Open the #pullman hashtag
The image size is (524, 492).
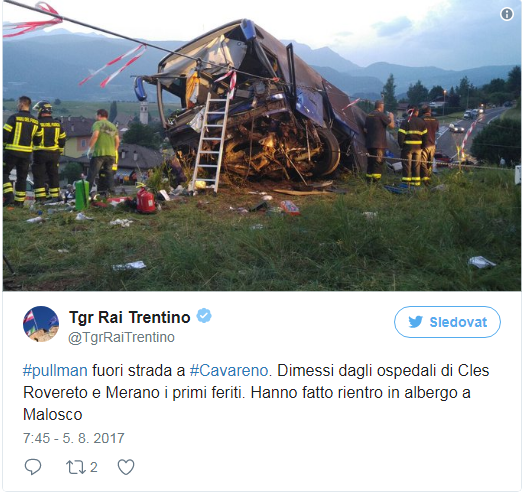coord(55,371)
